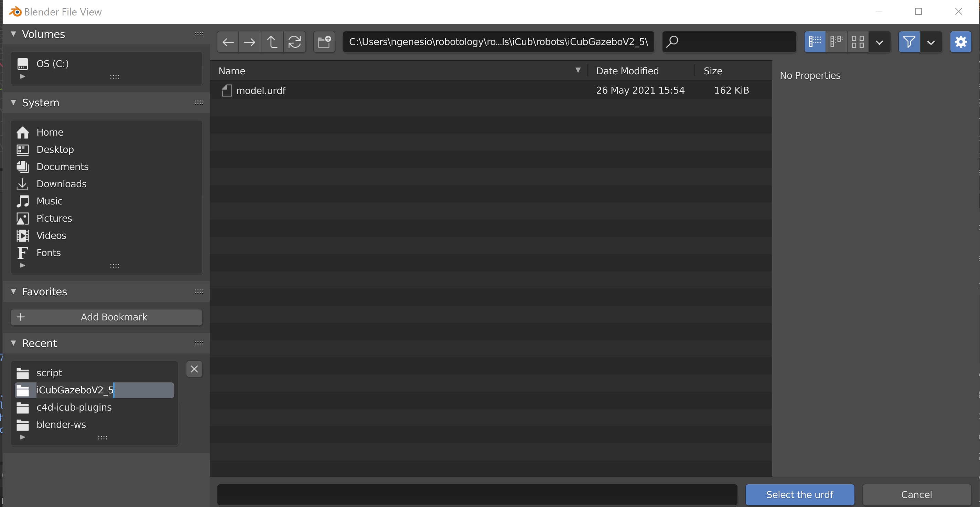
Task: Collapse the Volumes panel
Action: 14,34
